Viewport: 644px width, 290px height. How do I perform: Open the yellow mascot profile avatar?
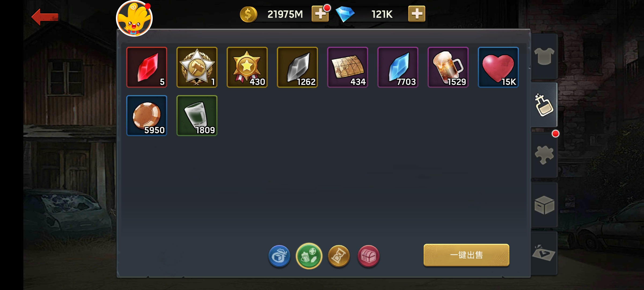[x=134, y=18]
